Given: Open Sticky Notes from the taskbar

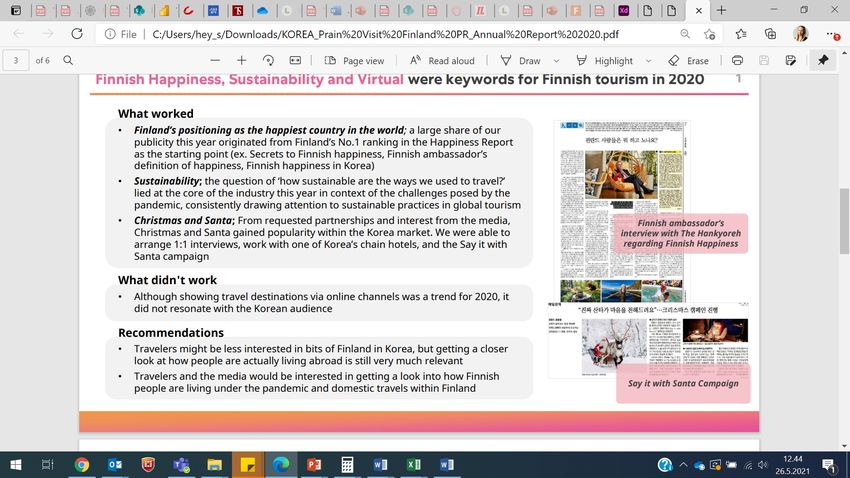Looking at the screenshot, I should (x=248, y=464).
